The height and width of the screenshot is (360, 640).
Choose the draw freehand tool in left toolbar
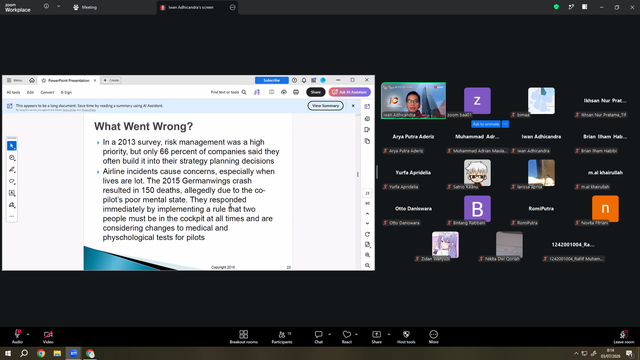(12, 181)
